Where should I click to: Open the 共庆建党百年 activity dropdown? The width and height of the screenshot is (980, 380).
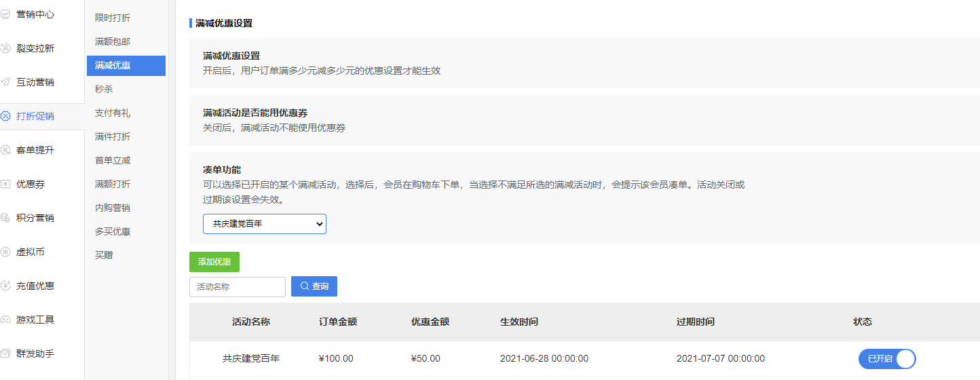coord(265,224)
